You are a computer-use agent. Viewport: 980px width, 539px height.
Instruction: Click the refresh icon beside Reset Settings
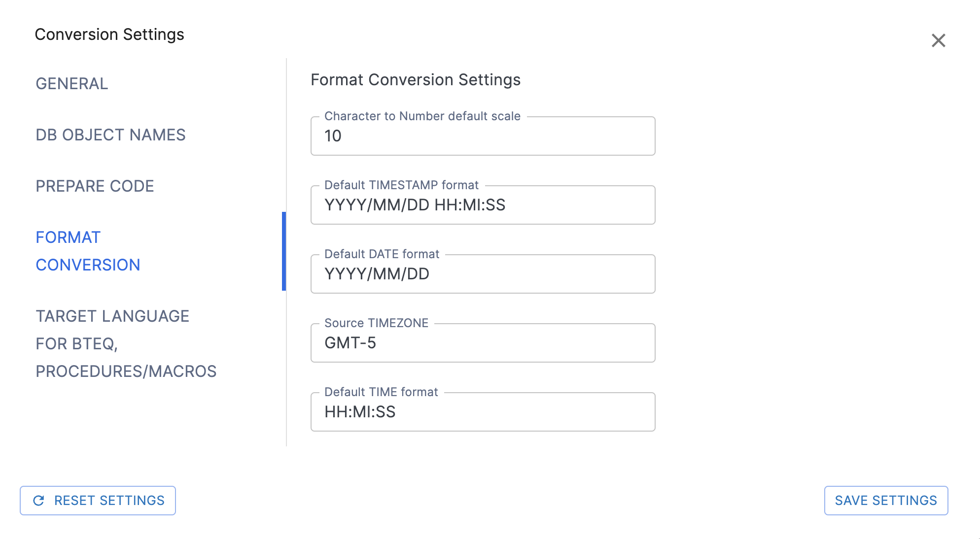38,501
